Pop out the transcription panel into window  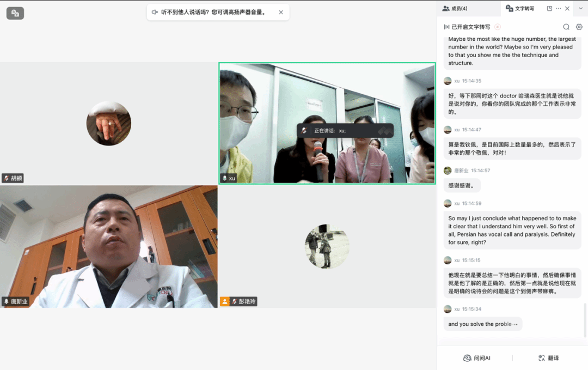tap(549, 9)
